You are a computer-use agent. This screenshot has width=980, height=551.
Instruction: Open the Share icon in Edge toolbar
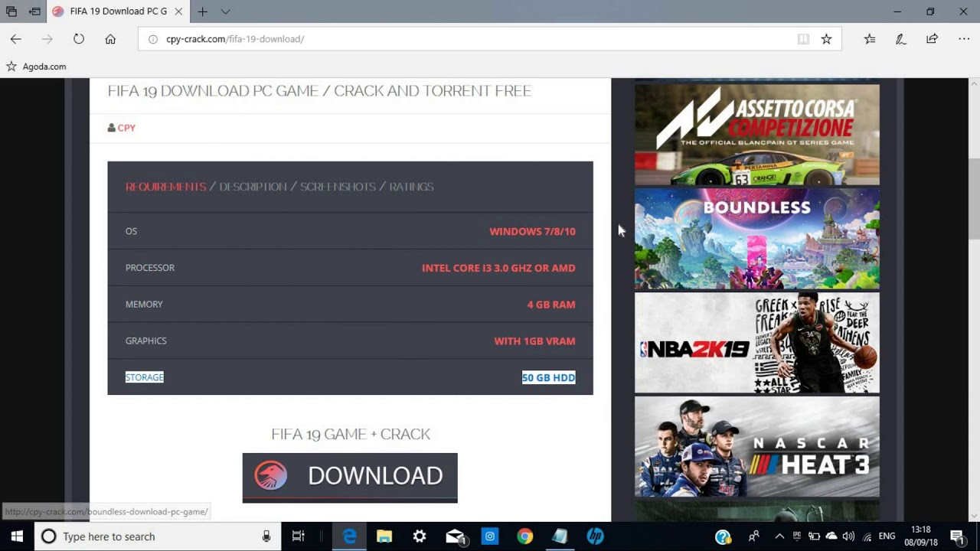click(x=932, y=39)
